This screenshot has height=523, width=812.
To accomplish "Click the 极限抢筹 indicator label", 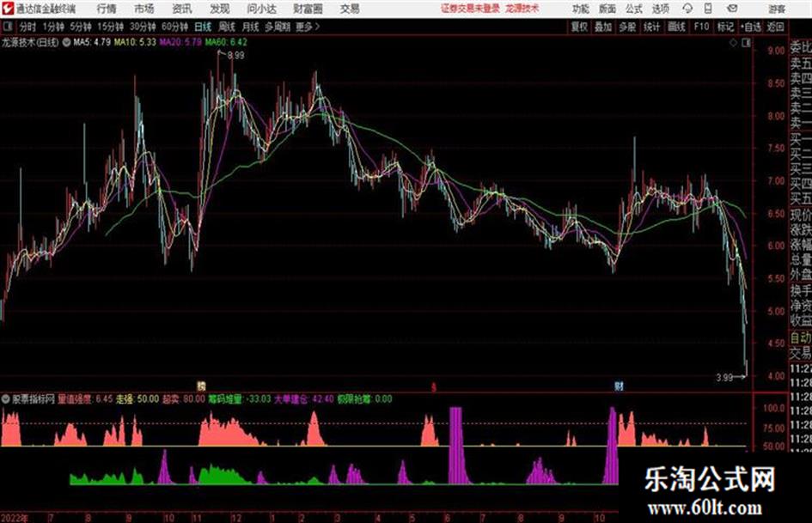I will 364,399.
